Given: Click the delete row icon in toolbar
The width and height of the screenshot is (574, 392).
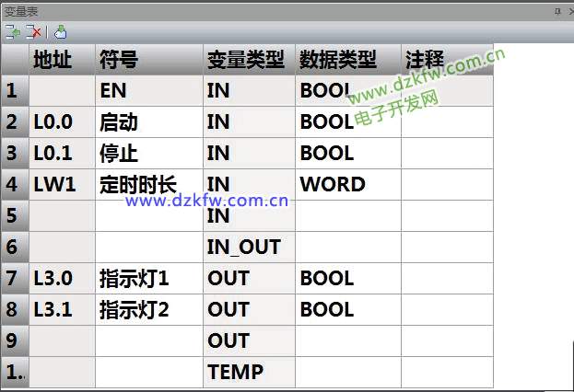Looking at the screenshot, I should pos(34,31).
